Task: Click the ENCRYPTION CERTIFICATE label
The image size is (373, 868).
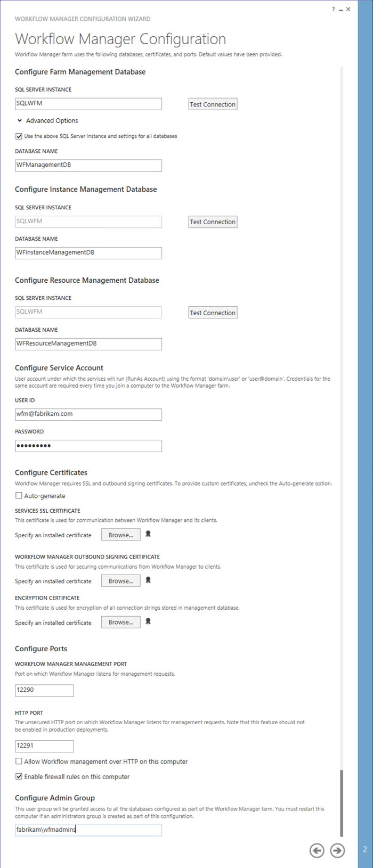Action: point(47,598)
